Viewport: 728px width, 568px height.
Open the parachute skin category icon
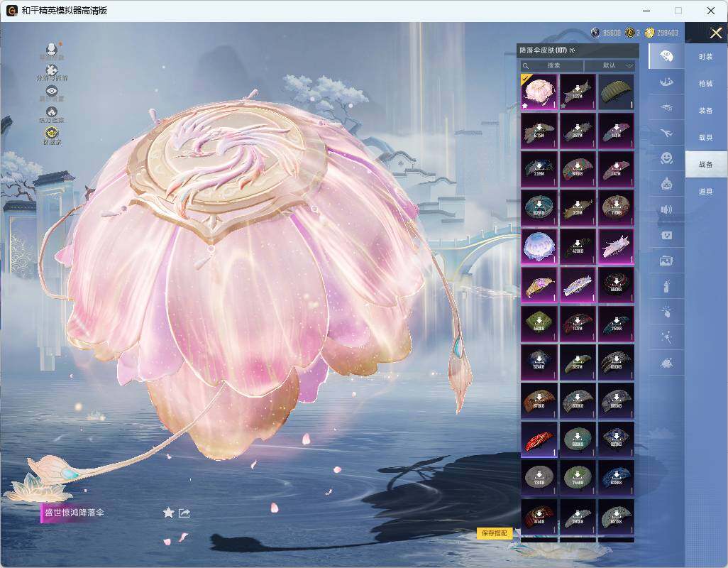(666, 56)
